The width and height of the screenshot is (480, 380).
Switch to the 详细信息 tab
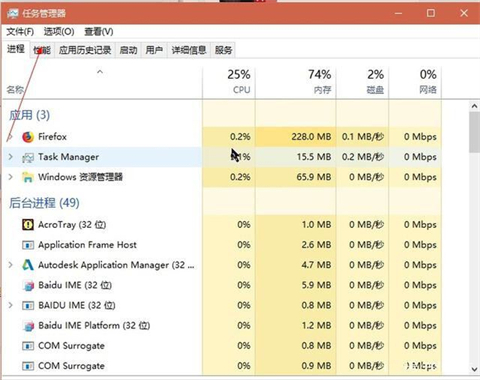coord(189,50)
